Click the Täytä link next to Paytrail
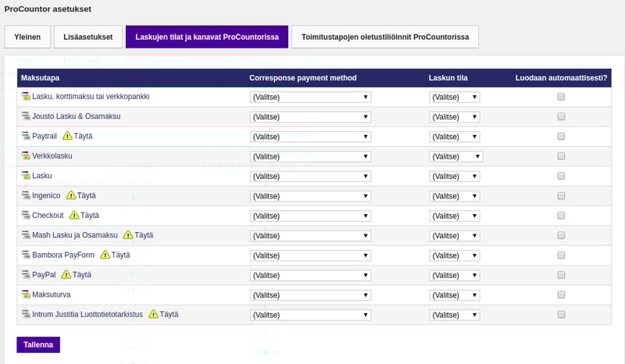This screenshot has height=364, width=625. 83,136
